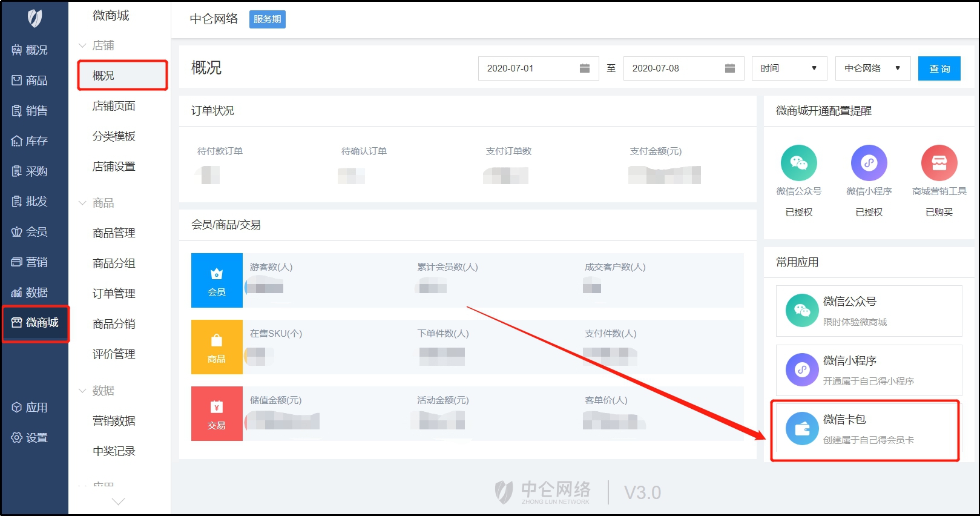Screen dimensions: 980x516
Task: Open 微信小程序 in common applications
Action: (869, 370)
